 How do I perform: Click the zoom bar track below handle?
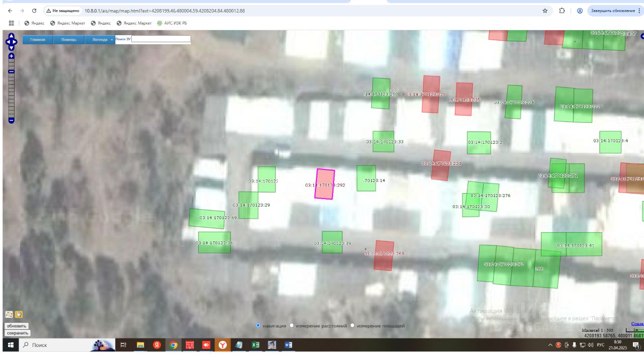point(11,96)
